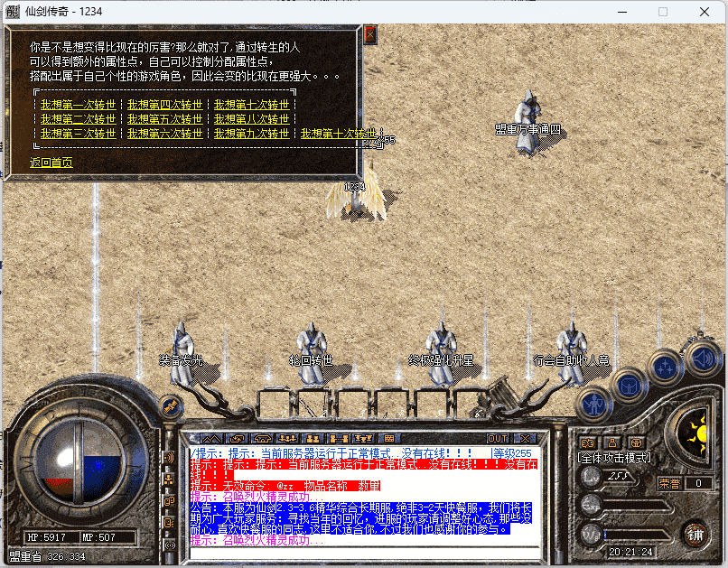
Task: Click the two-people icon in chat toolbar
Action: click(313, 439)
